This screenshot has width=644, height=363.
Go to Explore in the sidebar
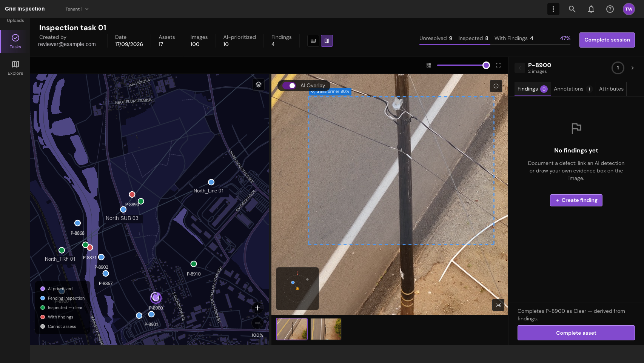(15, 68)
